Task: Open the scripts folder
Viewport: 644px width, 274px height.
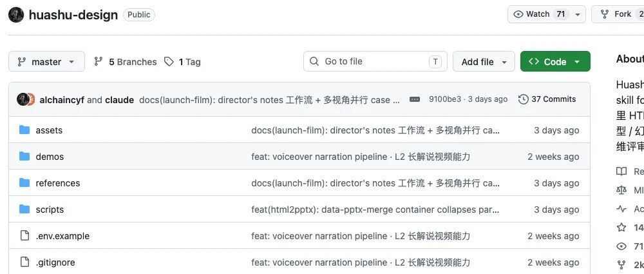Action: 50,210
